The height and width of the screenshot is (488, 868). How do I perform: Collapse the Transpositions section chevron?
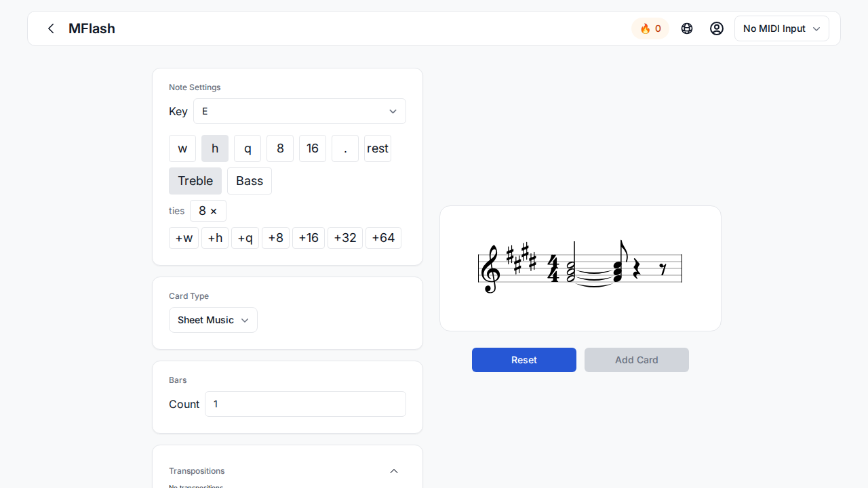click(x=394, y=471)
